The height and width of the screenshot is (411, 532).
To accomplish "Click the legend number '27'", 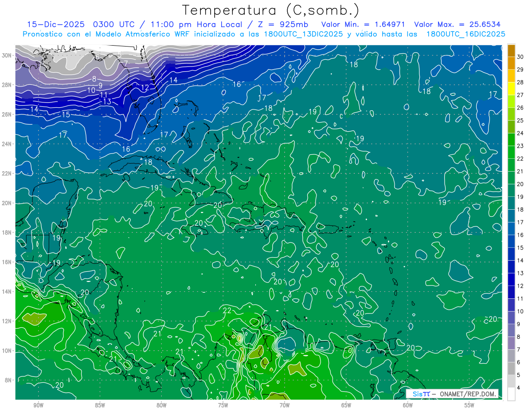I will pyautogui.click(x=520, y=95).
